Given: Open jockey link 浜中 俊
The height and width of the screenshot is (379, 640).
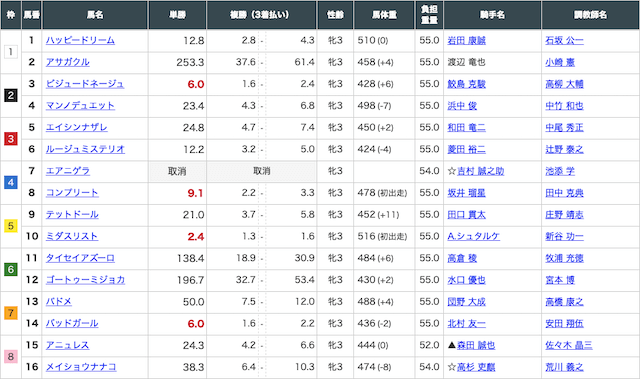Looking at the screenshot, I should coord(462,106).
